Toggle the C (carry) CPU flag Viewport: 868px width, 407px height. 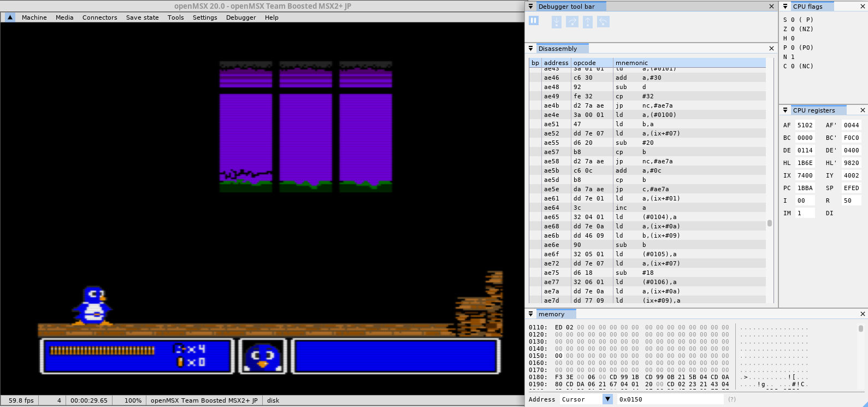(x=798, y=66)
